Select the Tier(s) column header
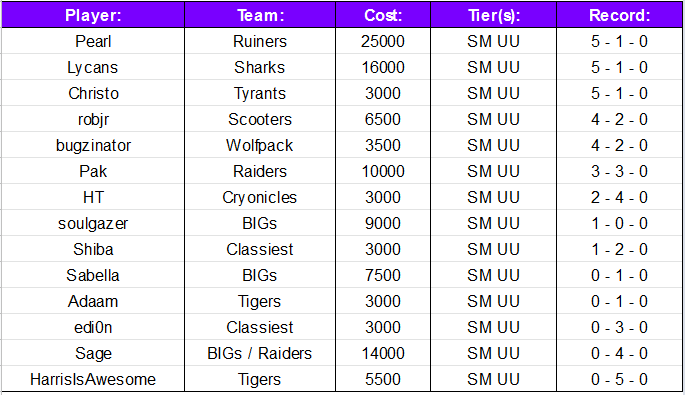This screenshot has width=685, height=395. coord(493,15)
